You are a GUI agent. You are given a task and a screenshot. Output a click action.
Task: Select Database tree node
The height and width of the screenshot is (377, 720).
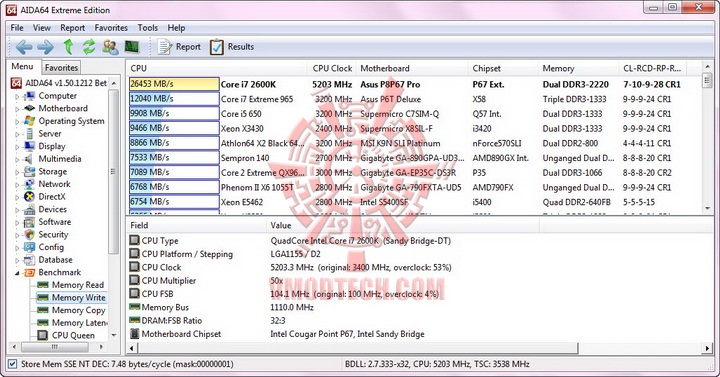click(x=55, y=260)
